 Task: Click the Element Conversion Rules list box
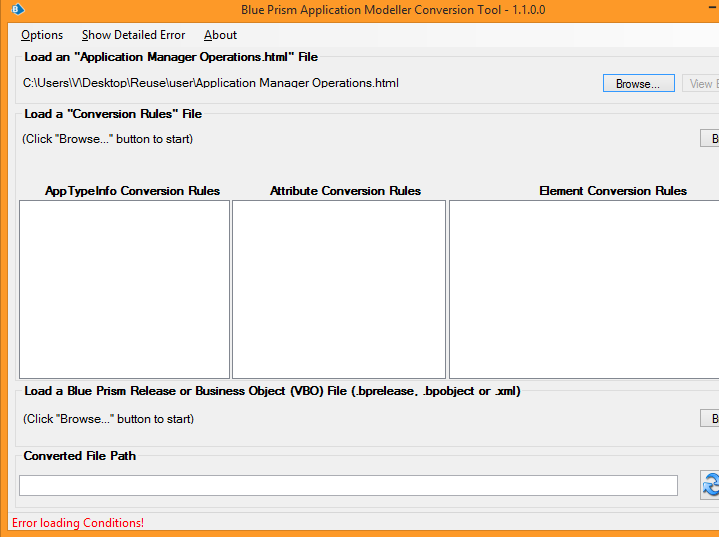584,289
